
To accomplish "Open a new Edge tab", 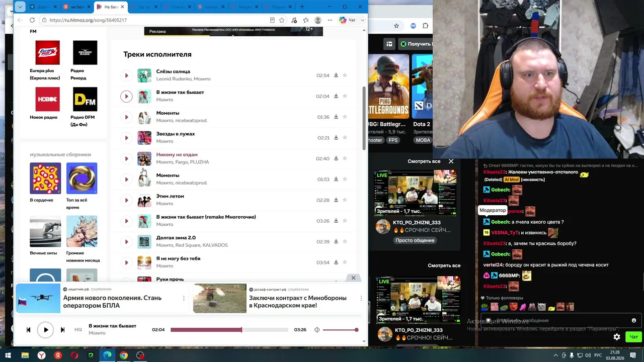I will 302,7.
